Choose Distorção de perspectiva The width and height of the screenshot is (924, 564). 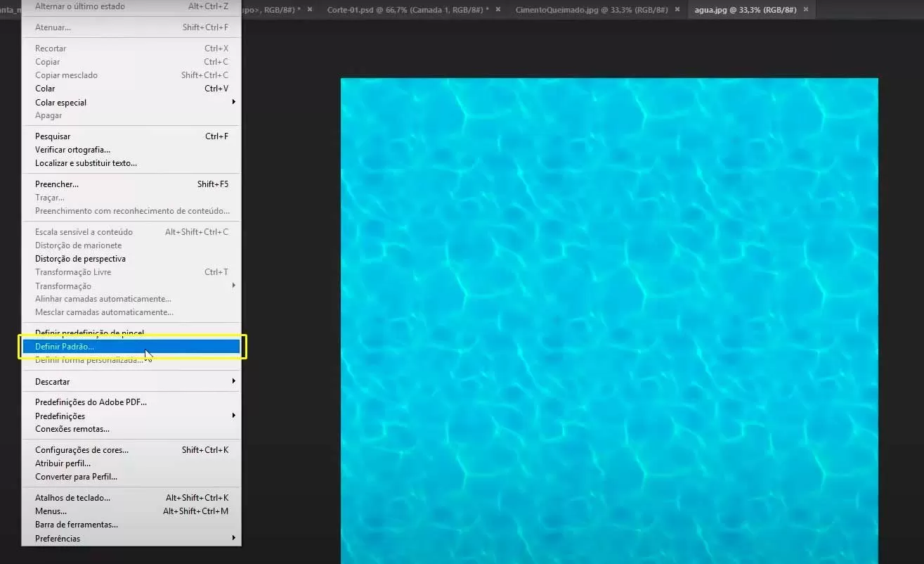[80, 259]
